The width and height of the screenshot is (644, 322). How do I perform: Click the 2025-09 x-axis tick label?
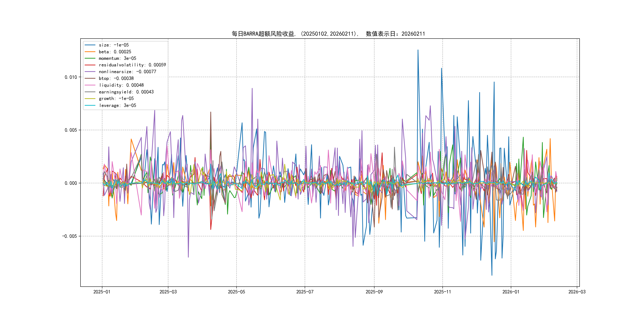[374, 292]
